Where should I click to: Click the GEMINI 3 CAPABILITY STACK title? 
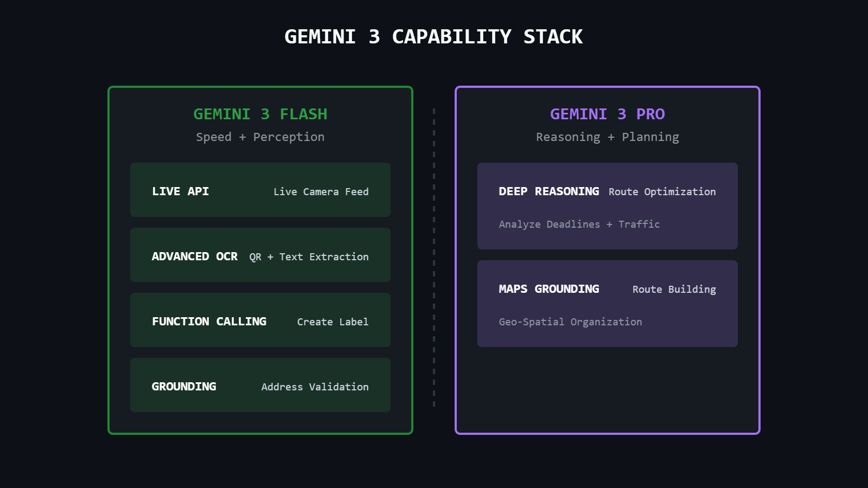click(433, 37)
